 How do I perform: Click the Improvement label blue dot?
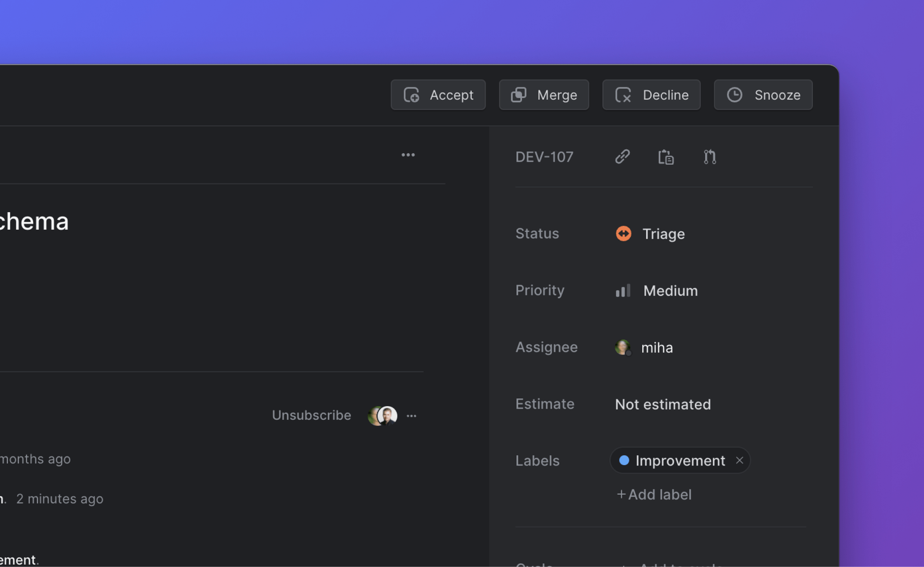click(x=624, y=461)
